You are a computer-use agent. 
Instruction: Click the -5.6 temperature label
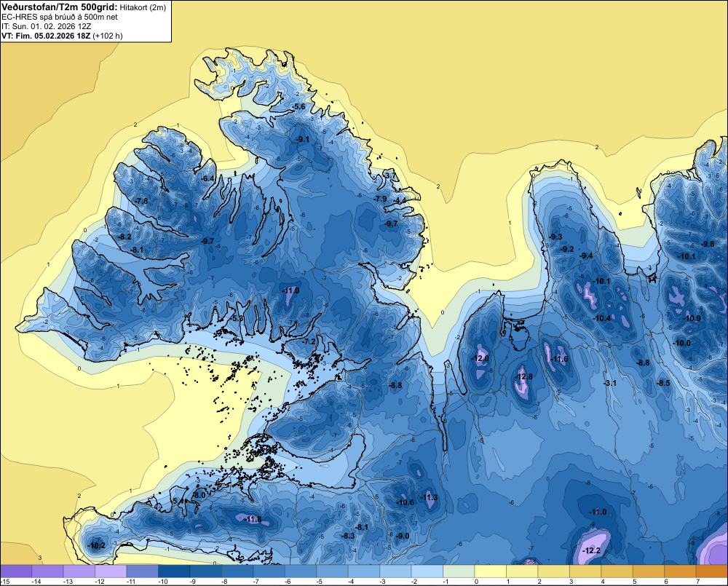tap(298, 107)
